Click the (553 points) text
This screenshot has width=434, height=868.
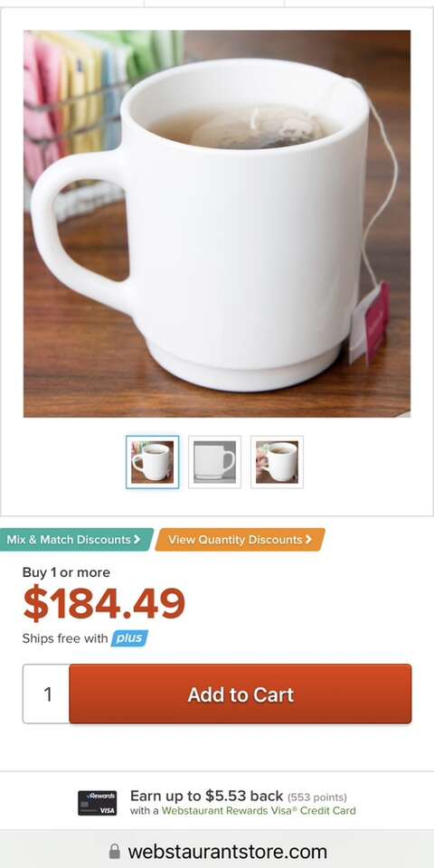[x=317, y=797]
